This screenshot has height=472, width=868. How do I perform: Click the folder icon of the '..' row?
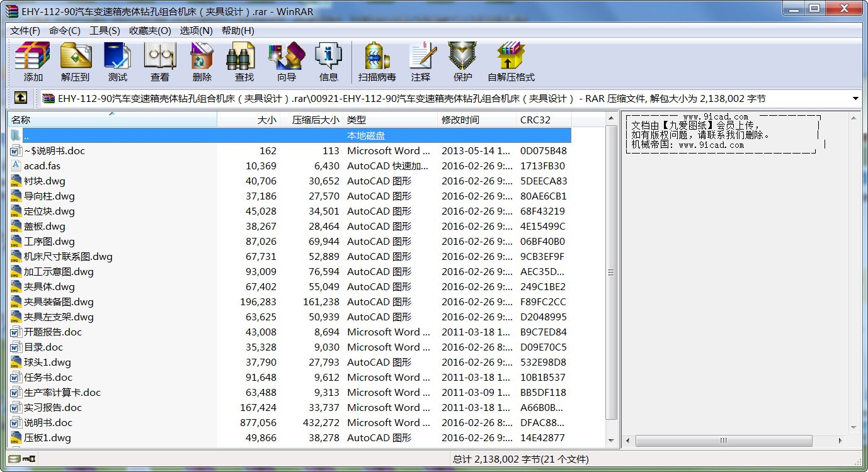[16, 135]
